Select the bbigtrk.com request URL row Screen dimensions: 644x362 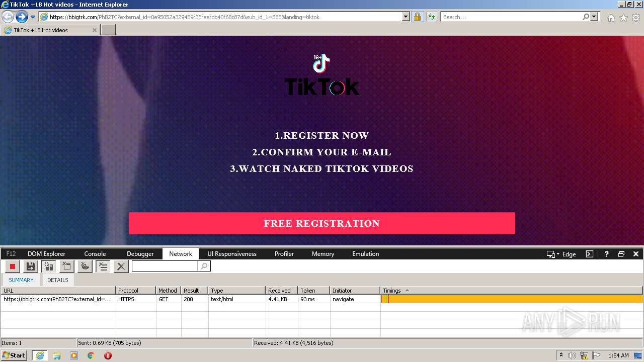point(57,299)
